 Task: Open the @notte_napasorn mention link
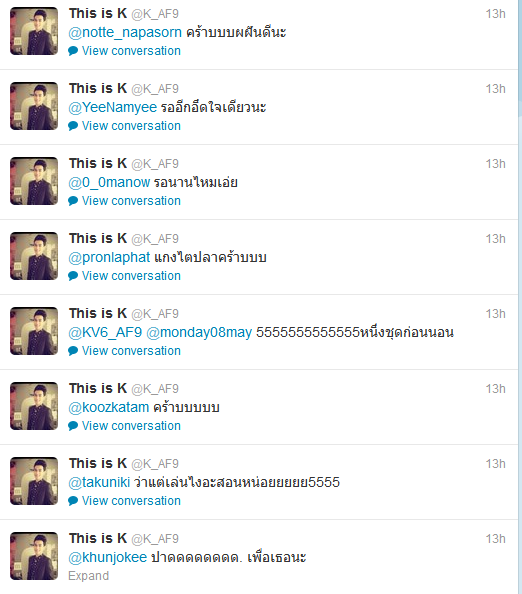pos(125,33)
